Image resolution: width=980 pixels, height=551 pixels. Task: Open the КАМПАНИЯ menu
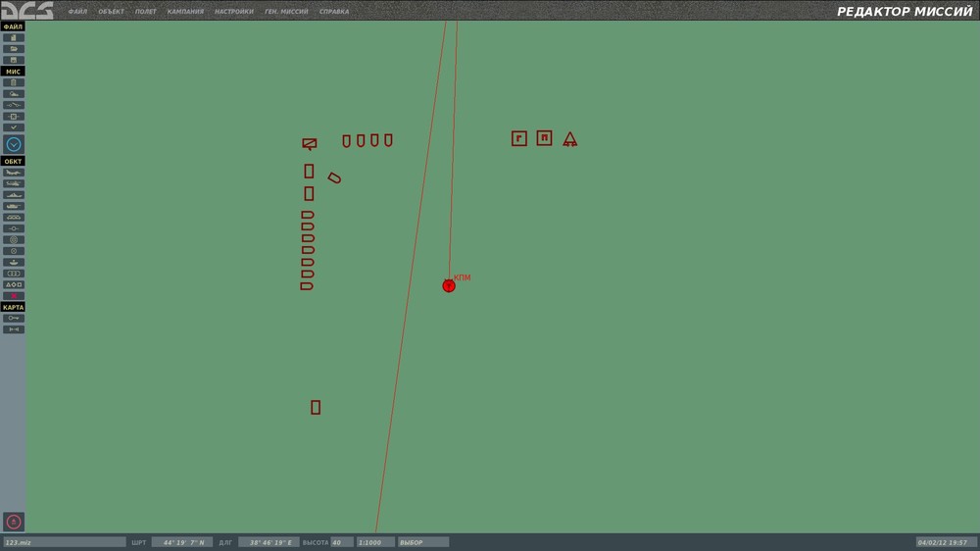(x=185, y=11)
